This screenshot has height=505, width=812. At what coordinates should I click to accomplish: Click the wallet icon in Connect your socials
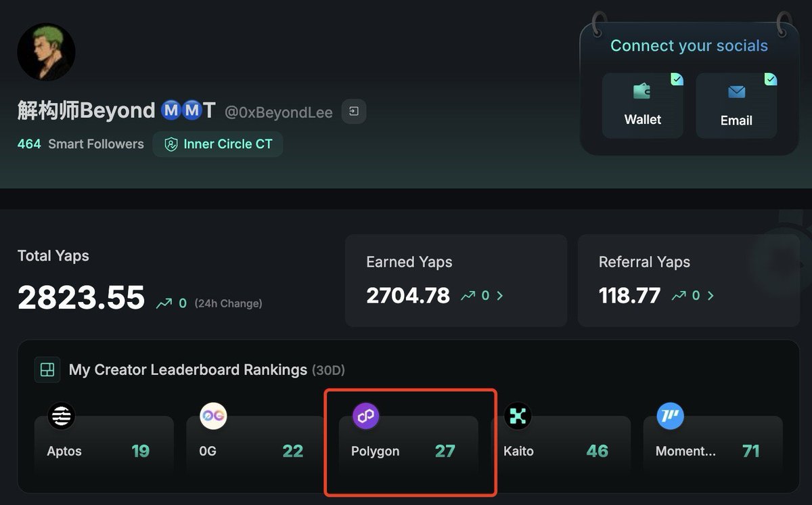click(642, 91)
